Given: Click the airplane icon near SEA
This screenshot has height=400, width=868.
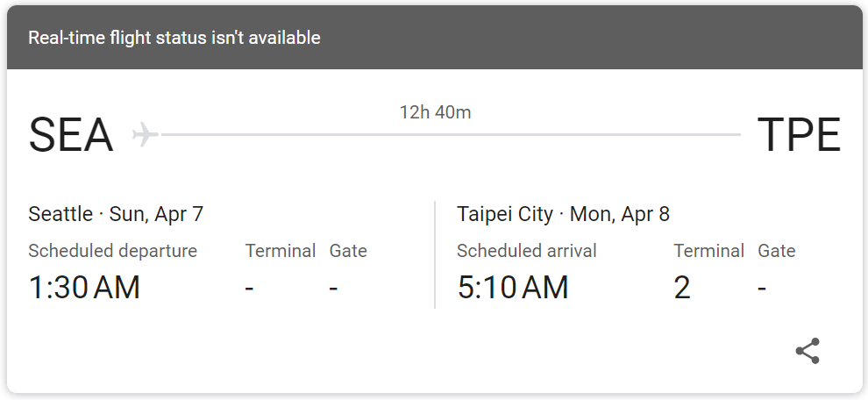Looking at the screenshot, I should pyautogui.click(x=145, y=135).
